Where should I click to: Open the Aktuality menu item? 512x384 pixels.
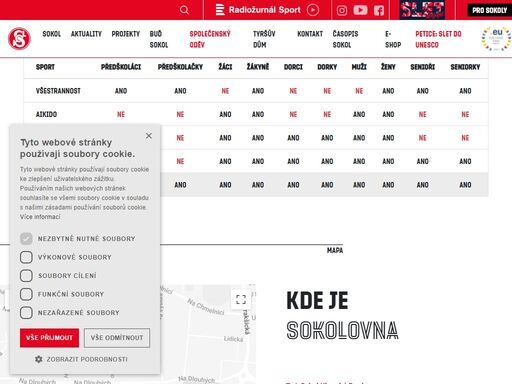pos(86,34)
